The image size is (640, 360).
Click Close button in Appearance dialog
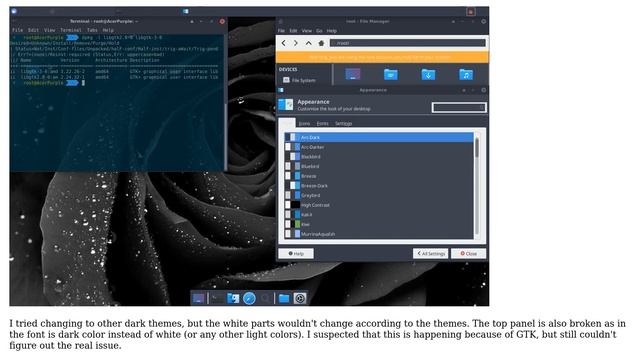[x=468, y=253]
